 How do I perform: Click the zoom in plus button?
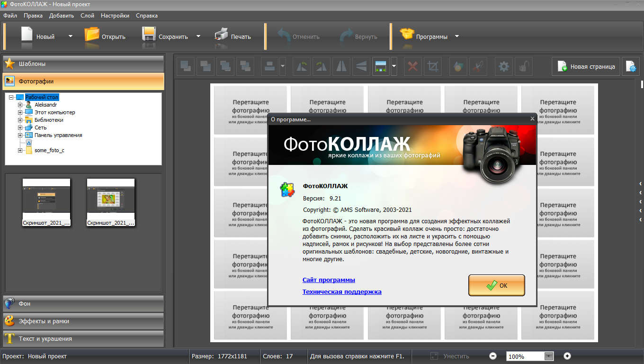567,356
